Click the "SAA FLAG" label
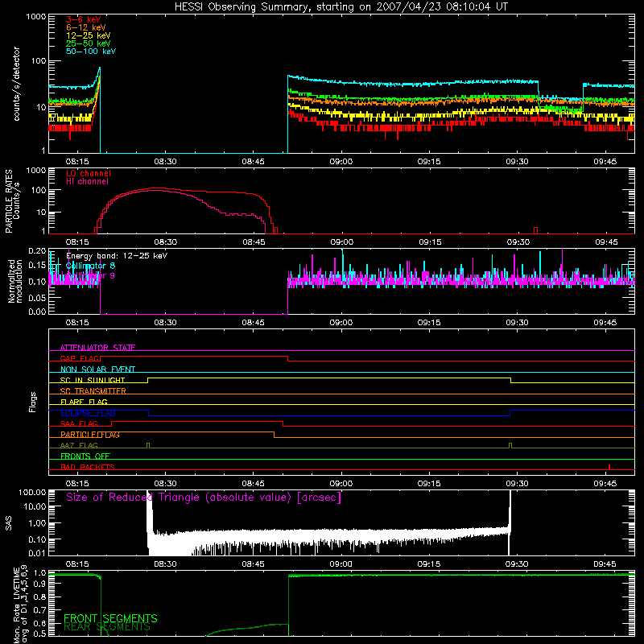 [x=79, y=423]
